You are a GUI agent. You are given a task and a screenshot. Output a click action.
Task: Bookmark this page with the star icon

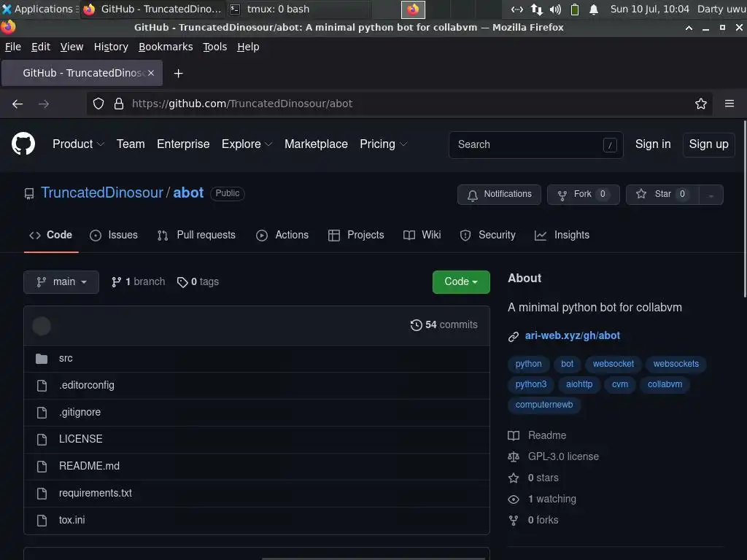(x=701, y=104)
